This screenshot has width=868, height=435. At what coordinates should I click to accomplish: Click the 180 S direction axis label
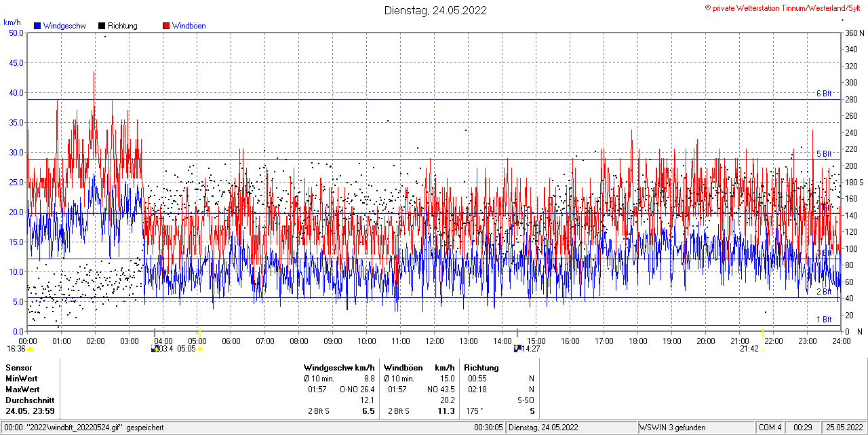[853, 183]
